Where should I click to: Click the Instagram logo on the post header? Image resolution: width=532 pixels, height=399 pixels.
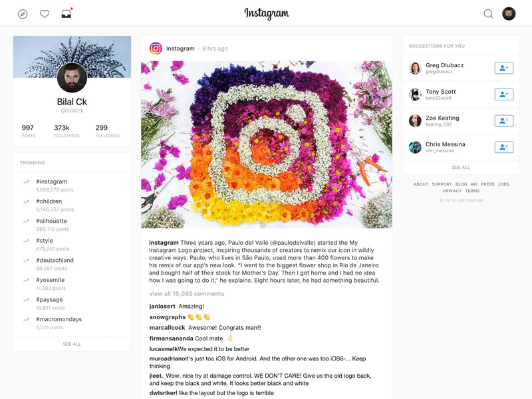156,49
